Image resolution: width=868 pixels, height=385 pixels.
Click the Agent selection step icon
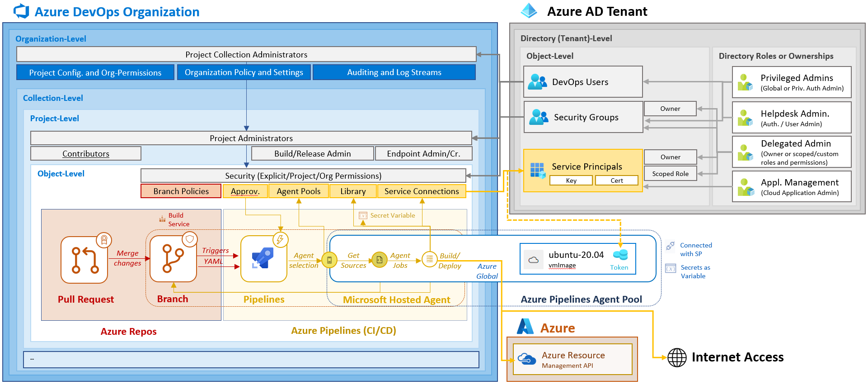[x=329, y=260]
